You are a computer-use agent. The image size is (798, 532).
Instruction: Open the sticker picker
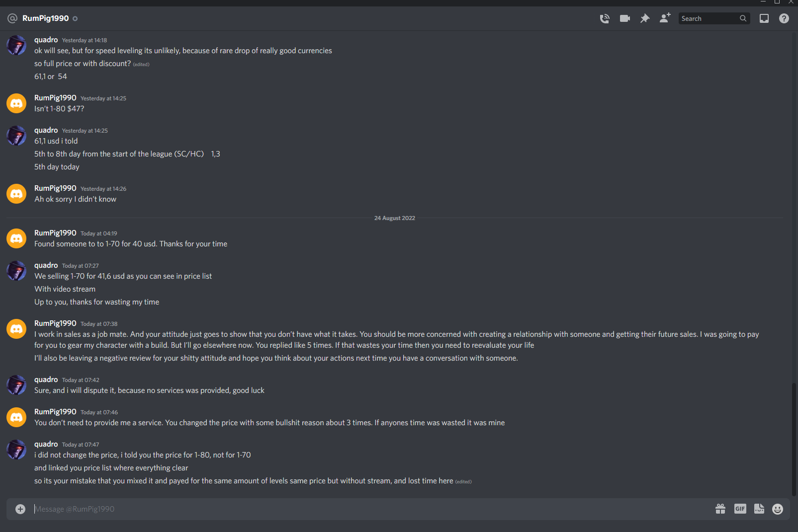tap(759, 509)
